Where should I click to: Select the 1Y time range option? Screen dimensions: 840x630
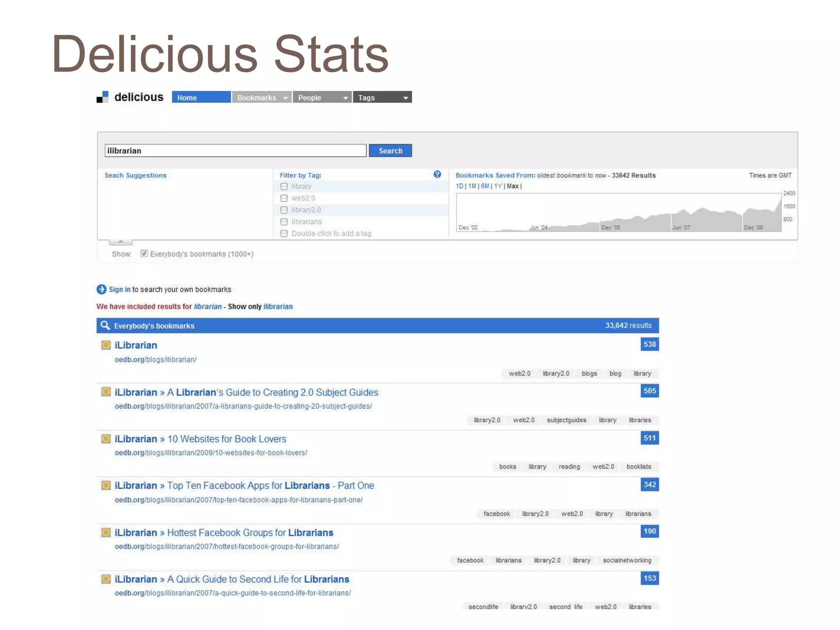pyautogui.click(x=498, y=186)
